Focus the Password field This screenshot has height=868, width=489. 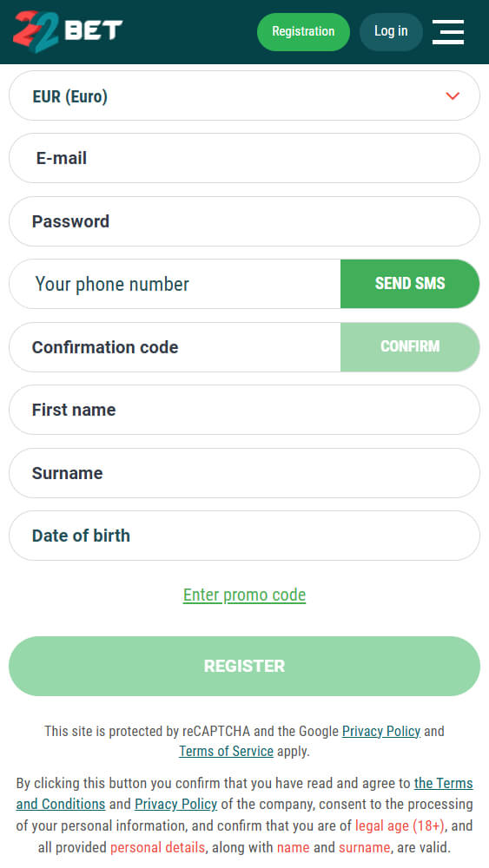[x=244, y=221]
